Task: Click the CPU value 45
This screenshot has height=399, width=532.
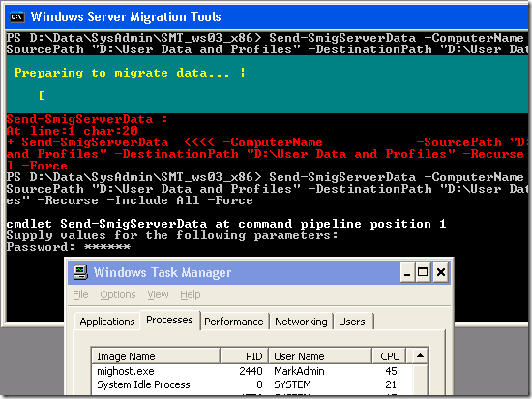Action: click(391, 371)
